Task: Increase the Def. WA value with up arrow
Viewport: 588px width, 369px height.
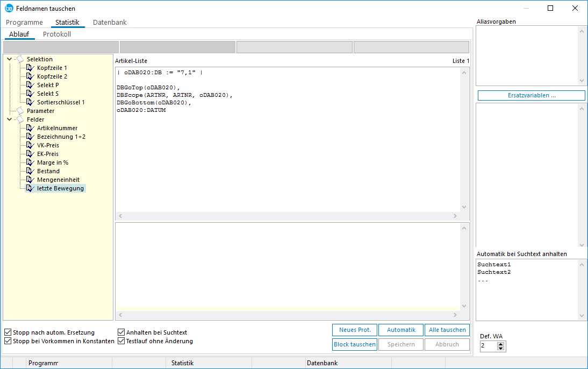Action: [x=501, y=344]
